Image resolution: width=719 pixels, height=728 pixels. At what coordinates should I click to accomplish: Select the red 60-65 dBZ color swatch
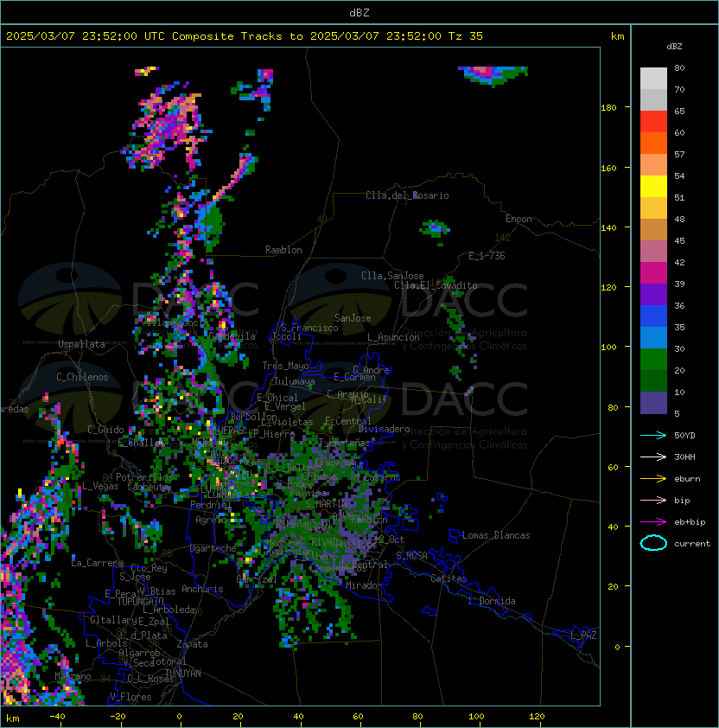(x=653, y=122)
